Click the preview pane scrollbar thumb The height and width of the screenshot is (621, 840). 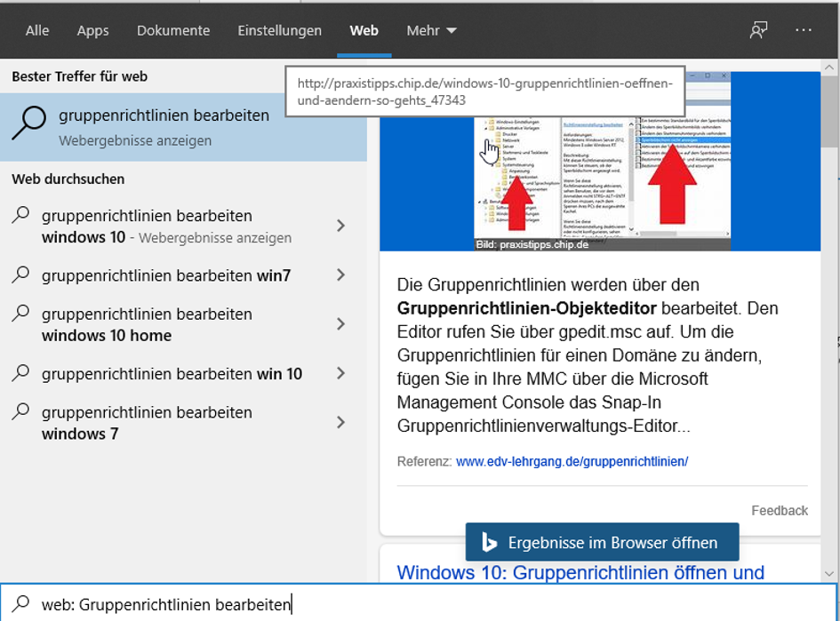[x=829, y=110]
